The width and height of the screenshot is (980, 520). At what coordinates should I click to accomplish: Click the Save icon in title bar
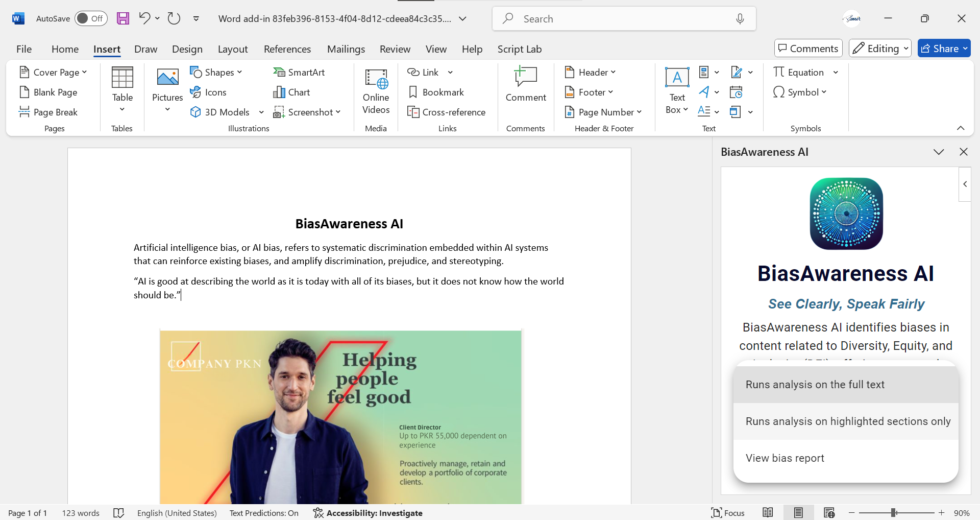[122, 19]
